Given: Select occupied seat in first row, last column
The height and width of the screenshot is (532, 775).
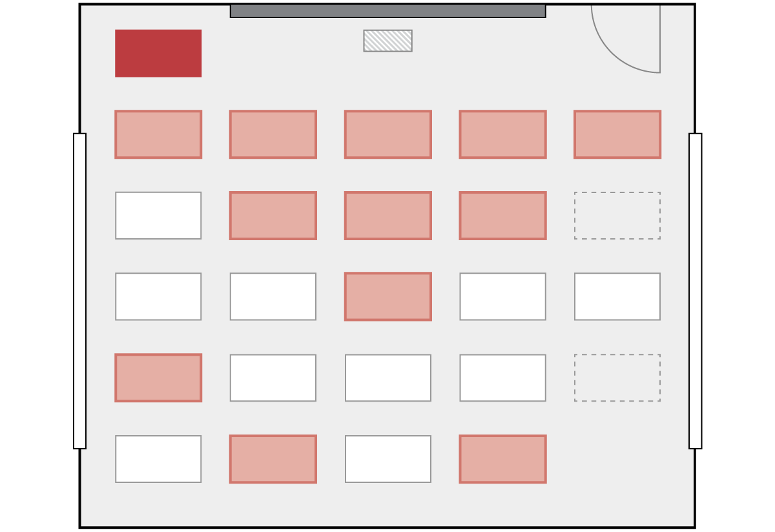Looking at the screenshot, I should [x=617, y=134].
